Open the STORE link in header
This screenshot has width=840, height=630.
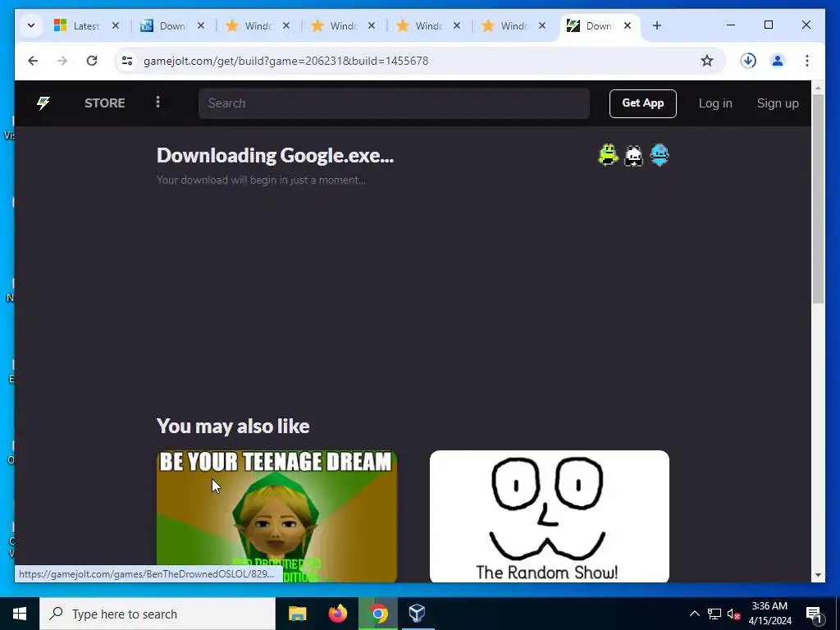point(104,103)
